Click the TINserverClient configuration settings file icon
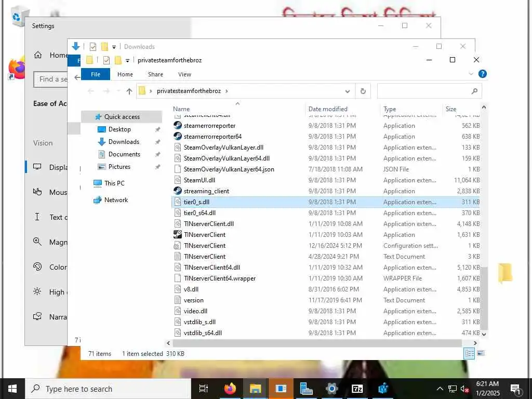The image size is (532, 399). click(178, 246)
